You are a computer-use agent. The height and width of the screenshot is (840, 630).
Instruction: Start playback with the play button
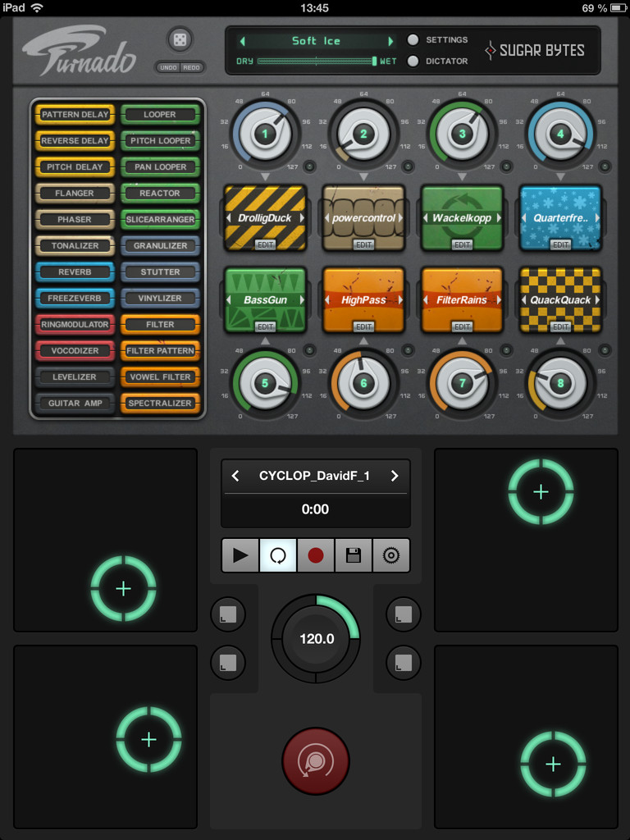coord(240,555)
